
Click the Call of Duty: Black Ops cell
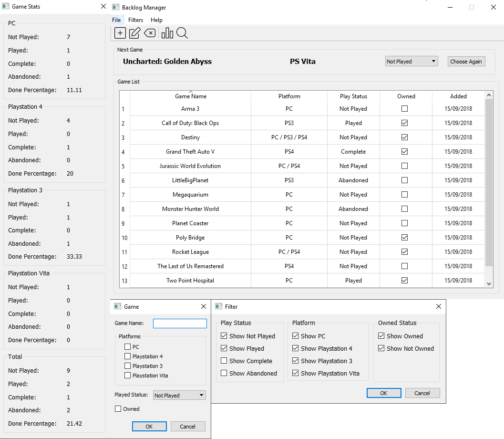pyautogui.click(x=191, y=123)
